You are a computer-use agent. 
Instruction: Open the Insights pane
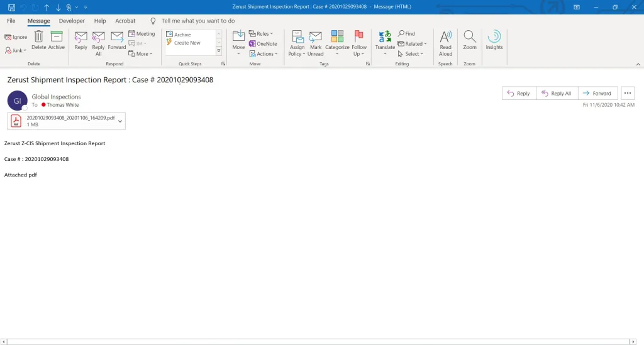pyautogui.click(x=494, y=40)
